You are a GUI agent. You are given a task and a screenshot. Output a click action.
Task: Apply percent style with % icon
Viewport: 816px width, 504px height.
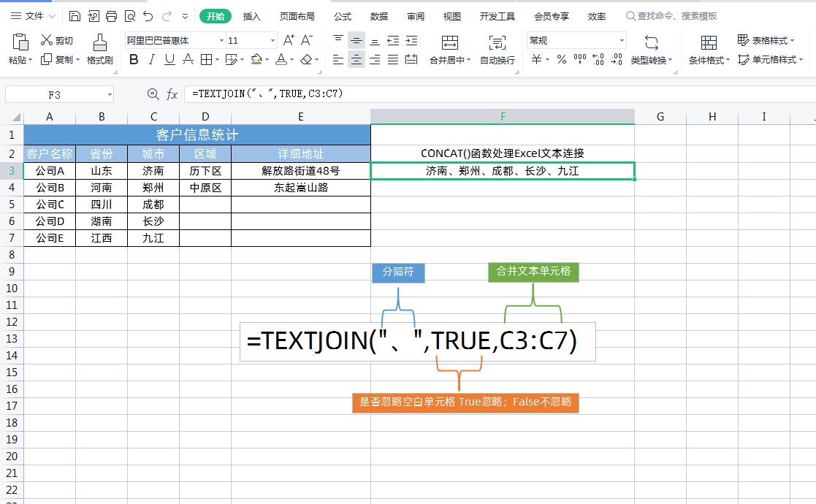(x=561, y=60)
